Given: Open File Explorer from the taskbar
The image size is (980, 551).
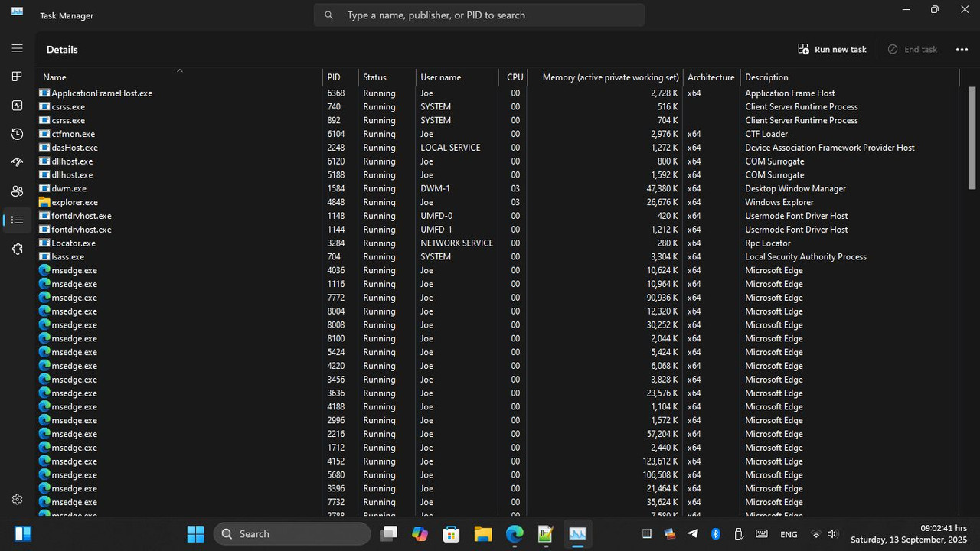Looking at the screenshot, I should 482,533.
